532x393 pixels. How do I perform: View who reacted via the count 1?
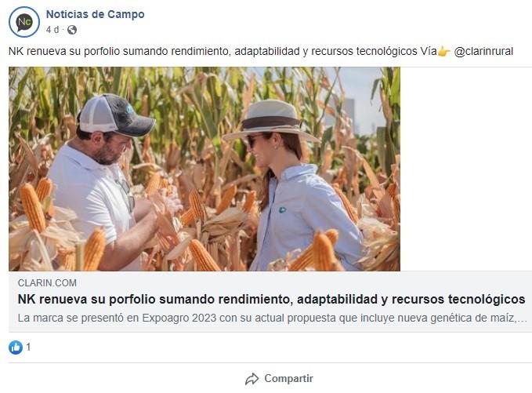tap(28, 348)
